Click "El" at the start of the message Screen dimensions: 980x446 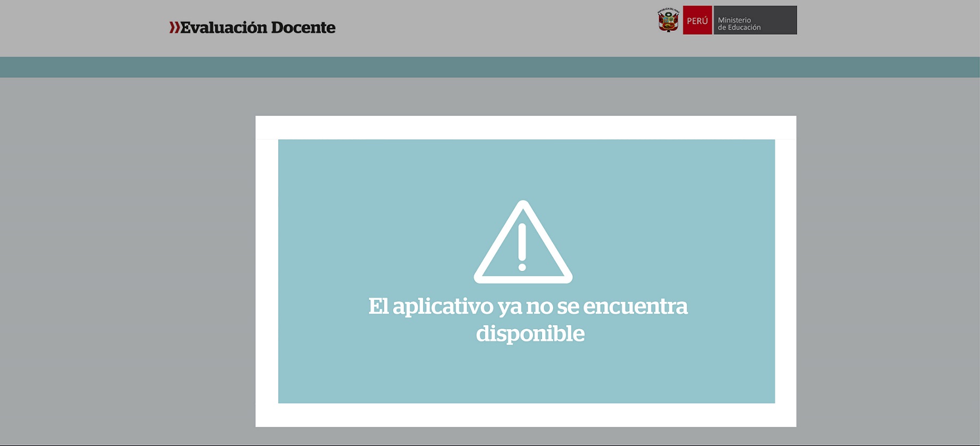pyautogui.click(x=378, y=306)
